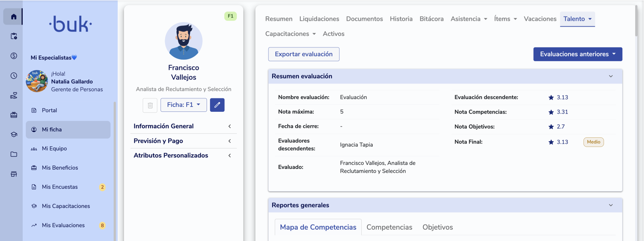Click Francisco Vallejos profile avatar
This screenshot has height=241, width=644.
183,41
